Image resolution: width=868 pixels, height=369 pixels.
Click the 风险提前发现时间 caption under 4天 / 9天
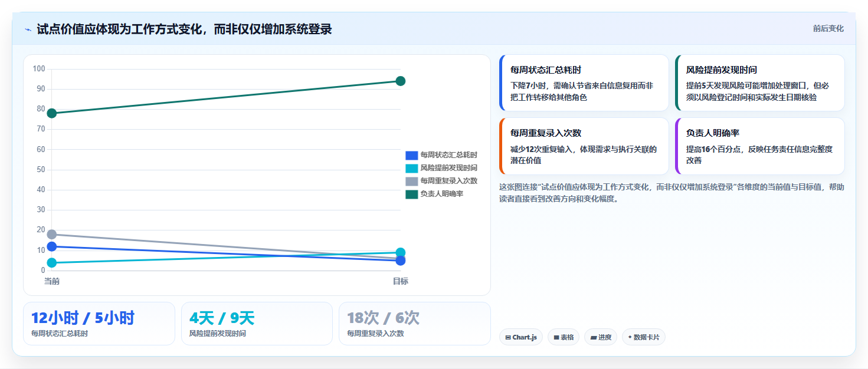pyautogui.click(x=217, y=334)
